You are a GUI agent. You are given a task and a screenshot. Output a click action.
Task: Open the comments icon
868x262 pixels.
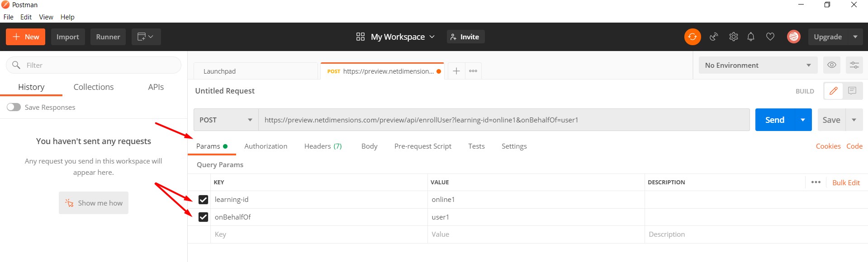[x=853, y=91]
